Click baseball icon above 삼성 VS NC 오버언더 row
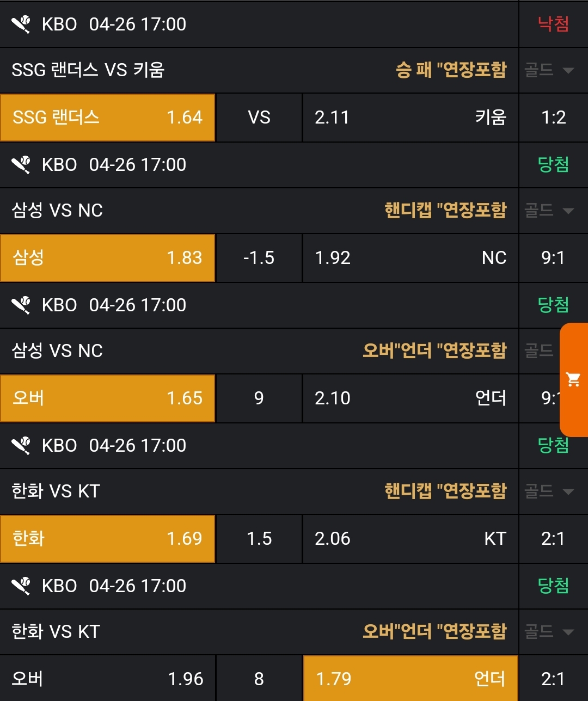Image resolution: width=588 pixels, height=701 pixels. (22, 305)
